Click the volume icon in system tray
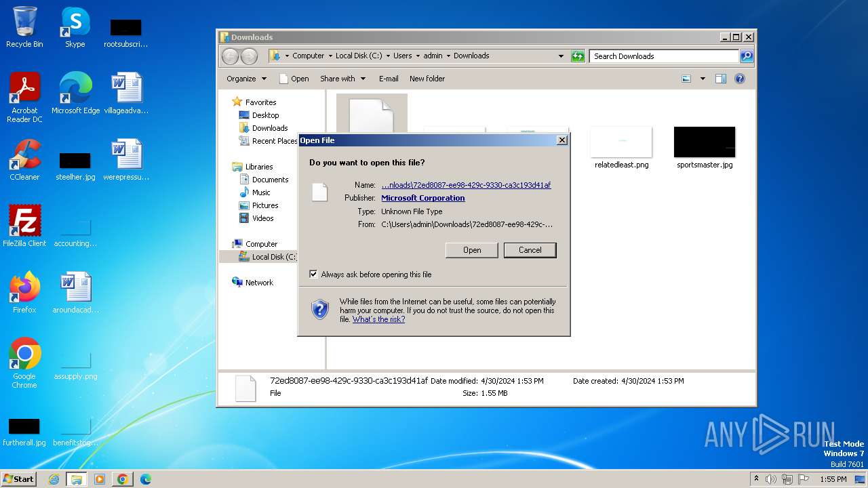The height and width of the screenshot is (488, 868). tap(771, 479)
